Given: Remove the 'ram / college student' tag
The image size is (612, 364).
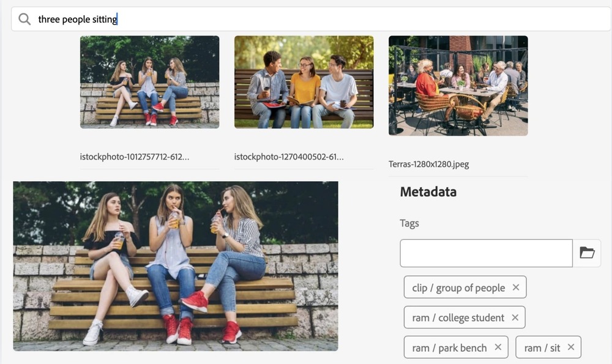Looking at the screenshot, I should pos(515,318).
